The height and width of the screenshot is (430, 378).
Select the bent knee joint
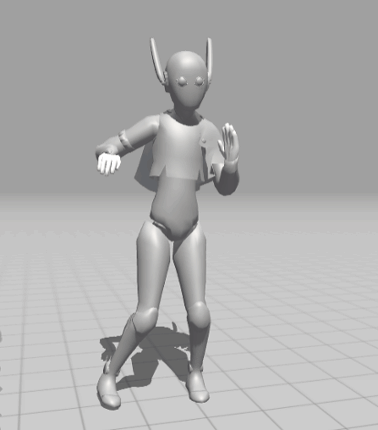[x=146, y=316]
